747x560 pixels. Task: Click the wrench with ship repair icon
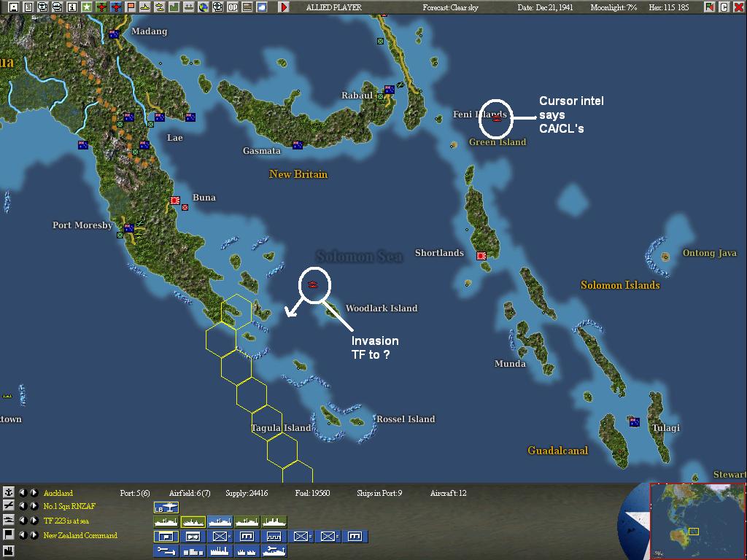(274, 551)
